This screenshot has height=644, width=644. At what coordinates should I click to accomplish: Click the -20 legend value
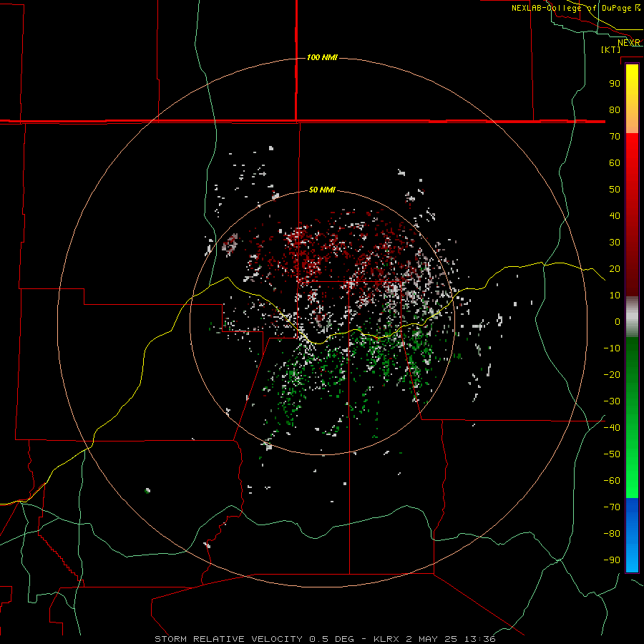tap(612, 374)
